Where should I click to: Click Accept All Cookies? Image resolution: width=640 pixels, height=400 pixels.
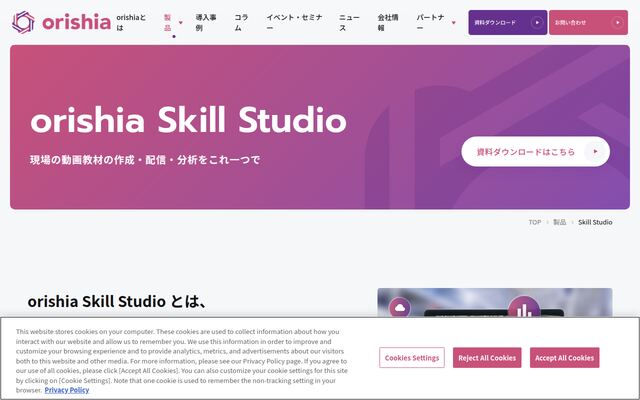tap(564, 358)
